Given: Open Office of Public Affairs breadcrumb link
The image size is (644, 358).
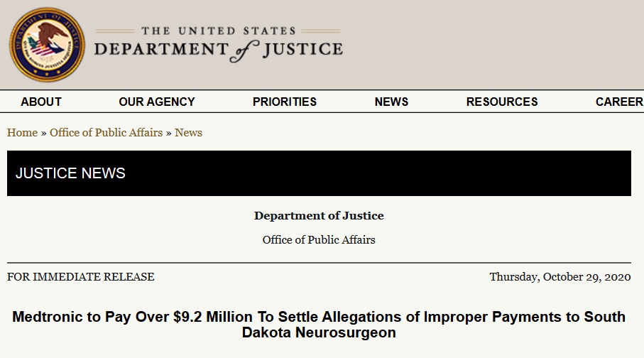Looking at the screenshot, I should [x=106, y=133].
